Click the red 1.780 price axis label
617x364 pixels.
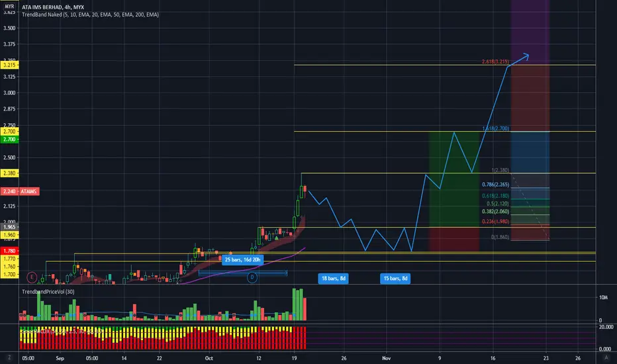tap(9, 251)
